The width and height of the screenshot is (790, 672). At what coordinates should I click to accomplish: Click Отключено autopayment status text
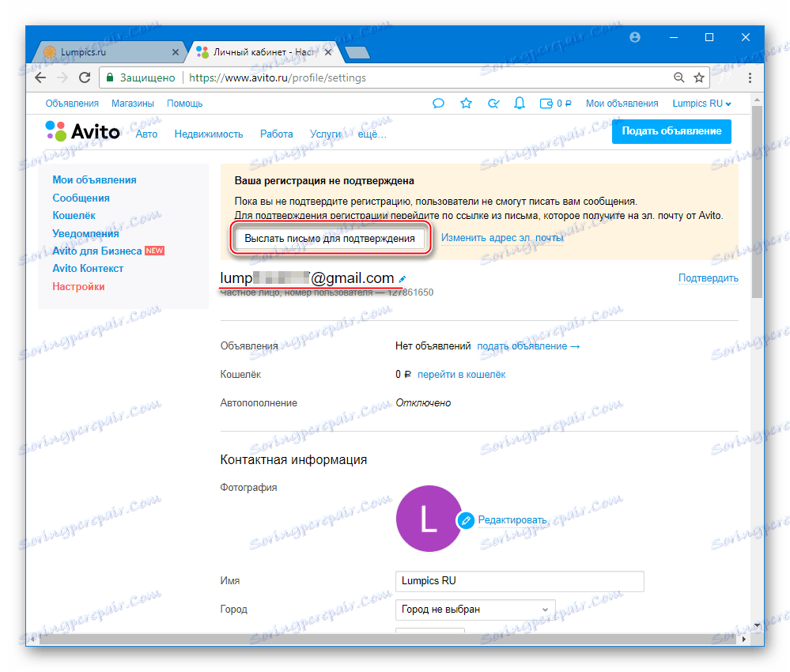(x=423, y=403)
